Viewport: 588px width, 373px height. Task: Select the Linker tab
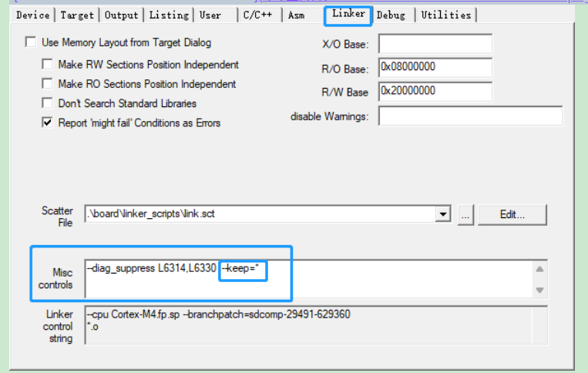[348, 14]
